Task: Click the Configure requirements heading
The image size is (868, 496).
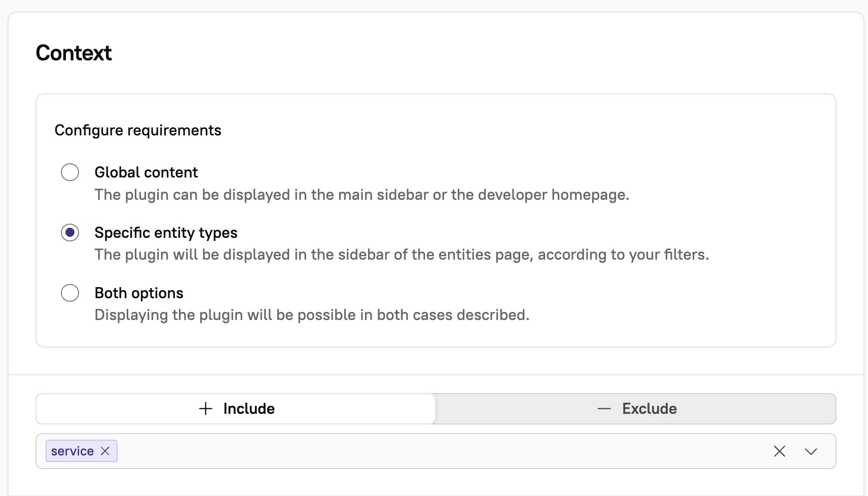Action: point(138,130)
